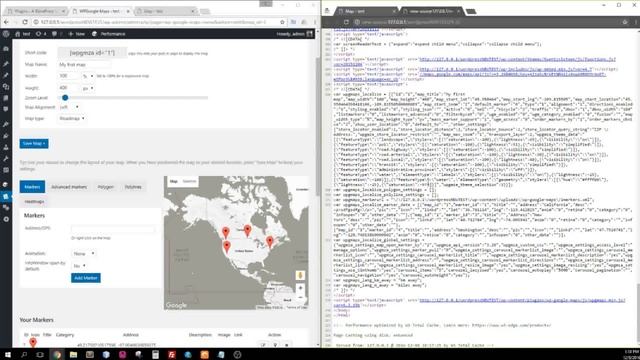Image resolution: width=640 pixels, height=360 pixels.
Task: Open comments bubble in admin bar
Action: 56,34
